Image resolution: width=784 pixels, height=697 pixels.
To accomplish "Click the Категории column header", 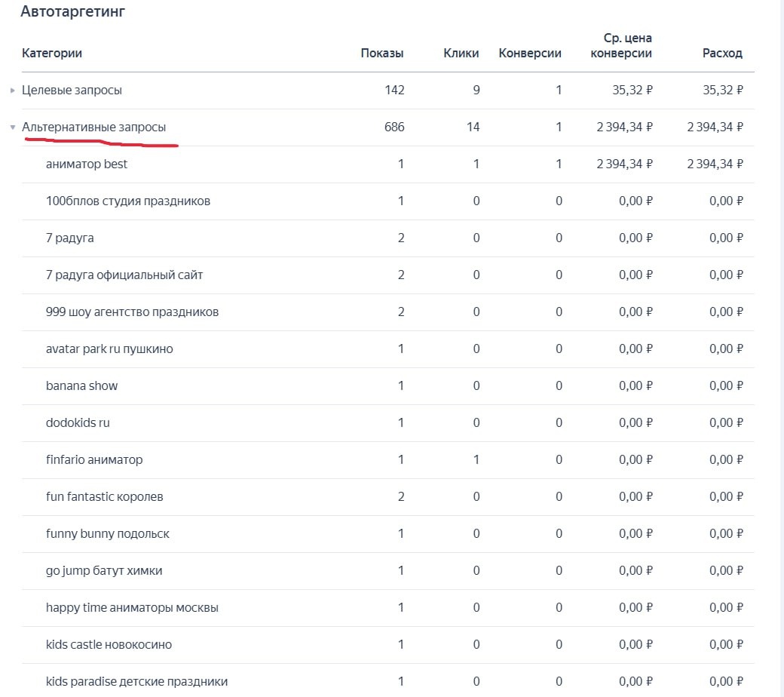I will pyautogui.click(x=52, y=54).
